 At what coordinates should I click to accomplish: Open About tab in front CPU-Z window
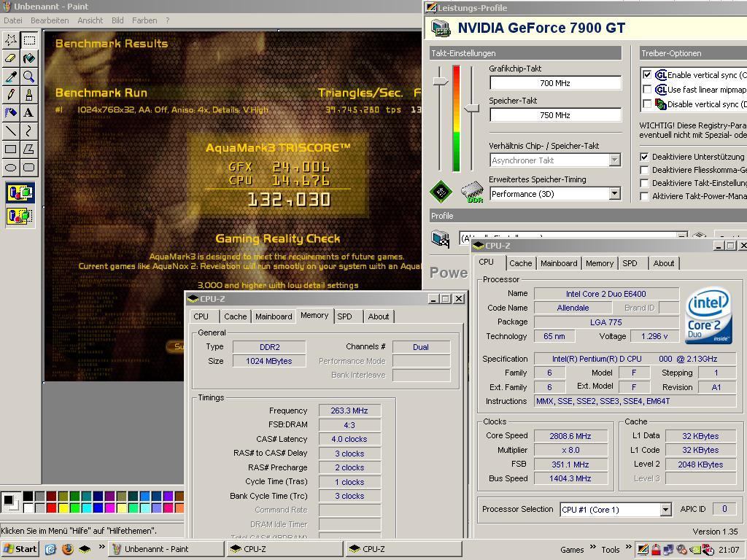click(x=664, y=263)
